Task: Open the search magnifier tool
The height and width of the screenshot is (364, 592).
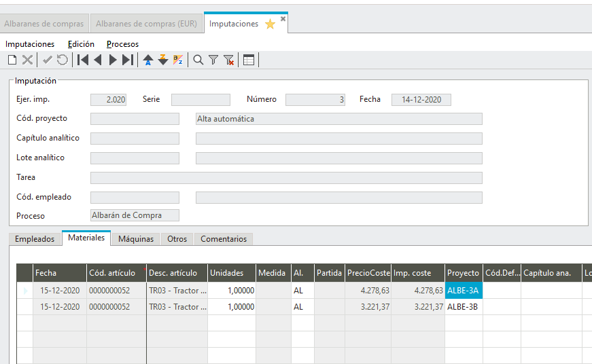Action: pyautogui.click(x=198, y=60)
